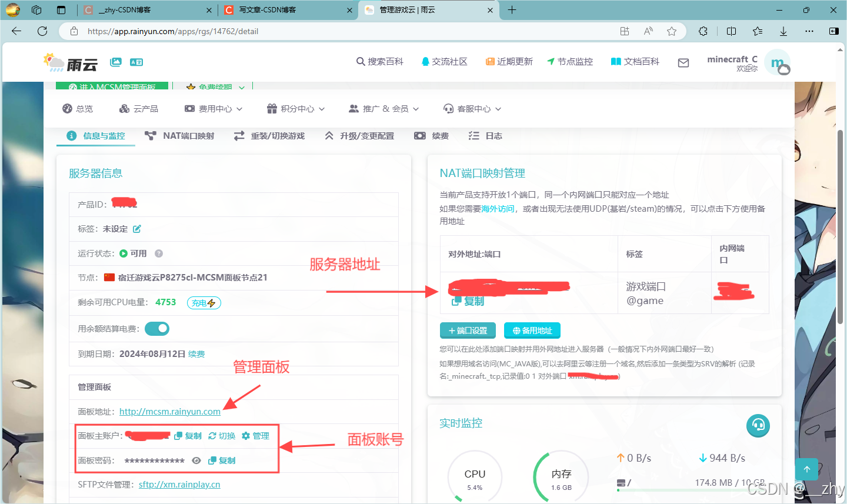Expand the 客服中心 dropdown

point(472,109)
